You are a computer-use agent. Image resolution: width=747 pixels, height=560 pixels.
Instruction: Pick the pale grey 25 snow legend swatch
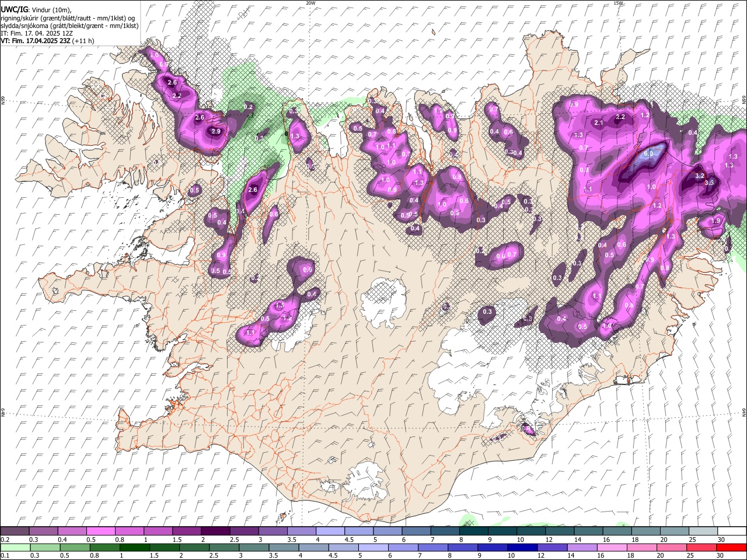(703, 531)
